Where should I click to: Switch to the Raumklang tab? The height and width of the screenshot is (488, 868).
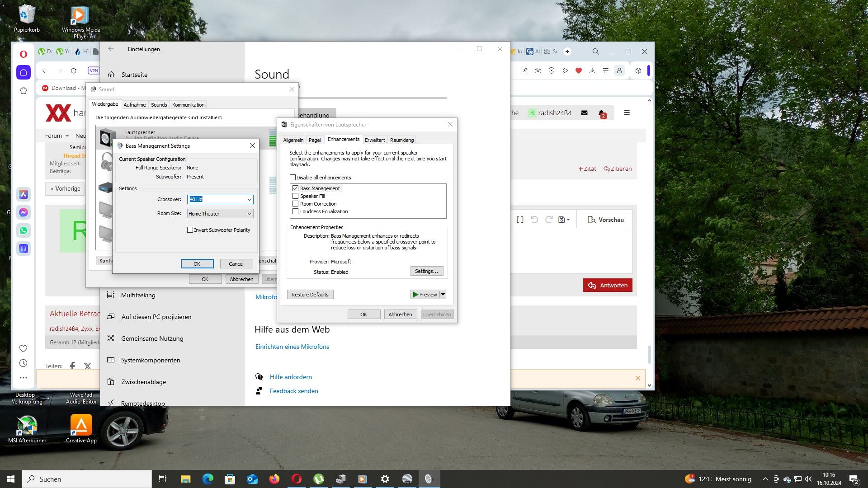click(402, 140)
